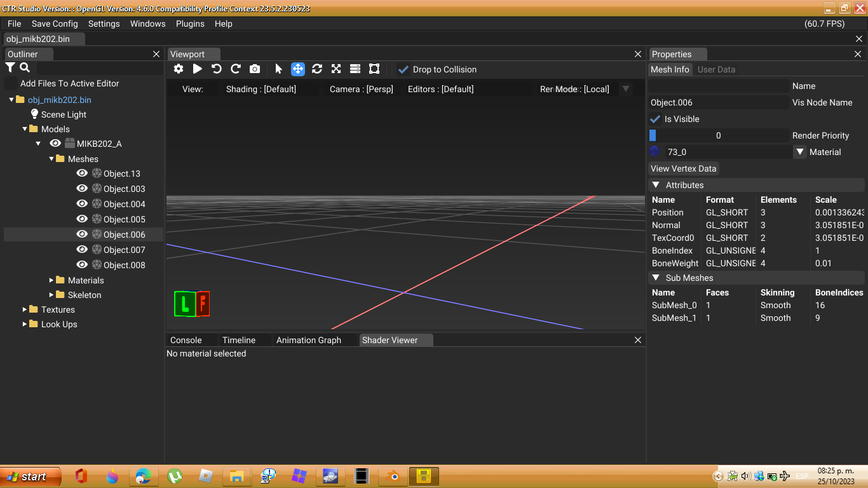This screenshot has height=488, width=868.
Task: Switch to the Shader Viewer tab
Action: pos(390,339)
